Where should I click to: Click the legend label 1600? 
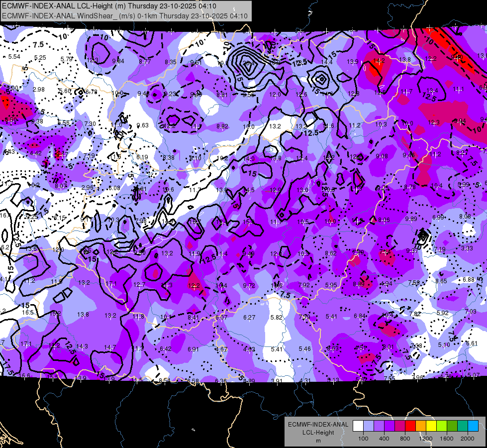coord(447,439)
